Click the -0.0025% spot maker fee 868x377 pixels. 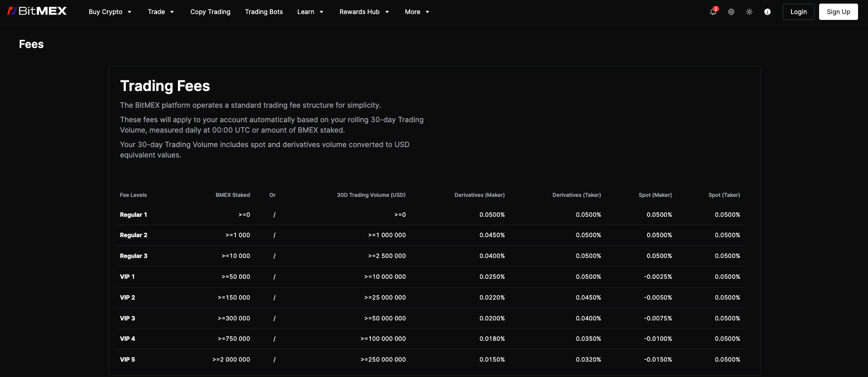coord(658,277)
